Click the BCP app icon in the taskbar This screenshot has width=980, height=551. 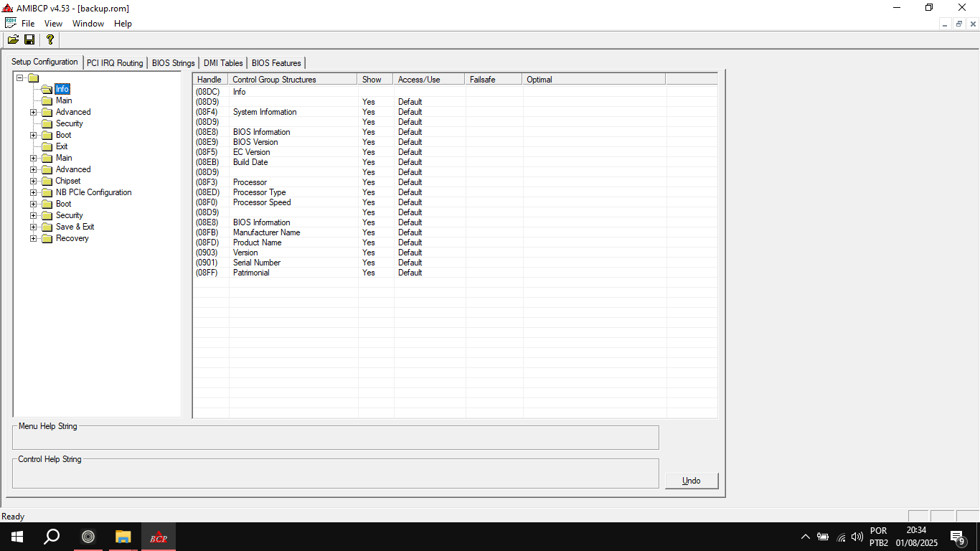(x=159, y=537)
